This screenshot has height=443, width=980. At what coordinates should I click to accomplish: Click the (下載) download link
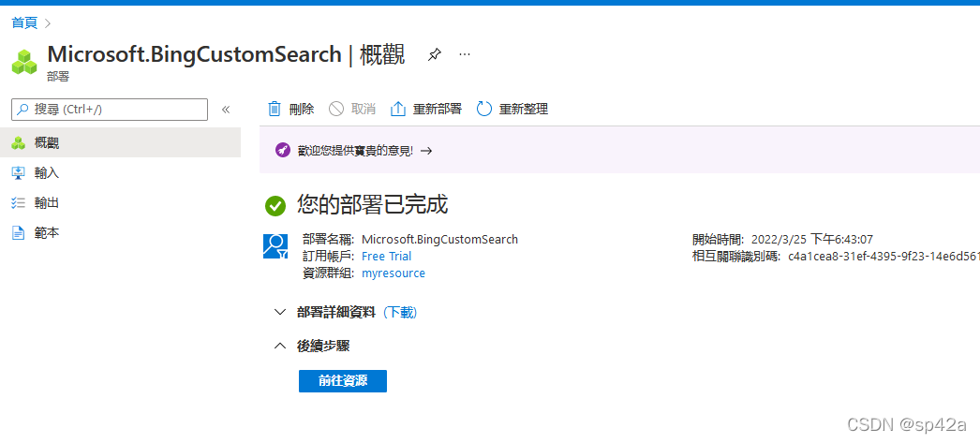[x=399, y=313]
